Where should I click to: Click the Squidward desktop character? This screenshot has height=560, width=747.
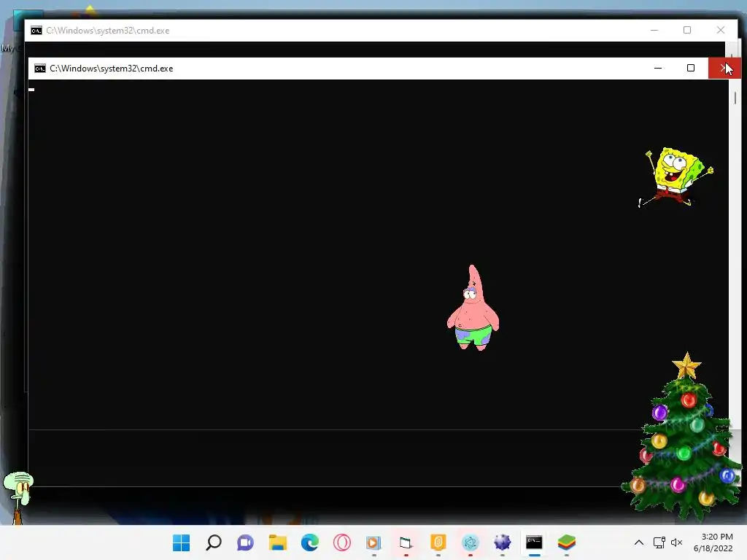[x=18, y=497]
